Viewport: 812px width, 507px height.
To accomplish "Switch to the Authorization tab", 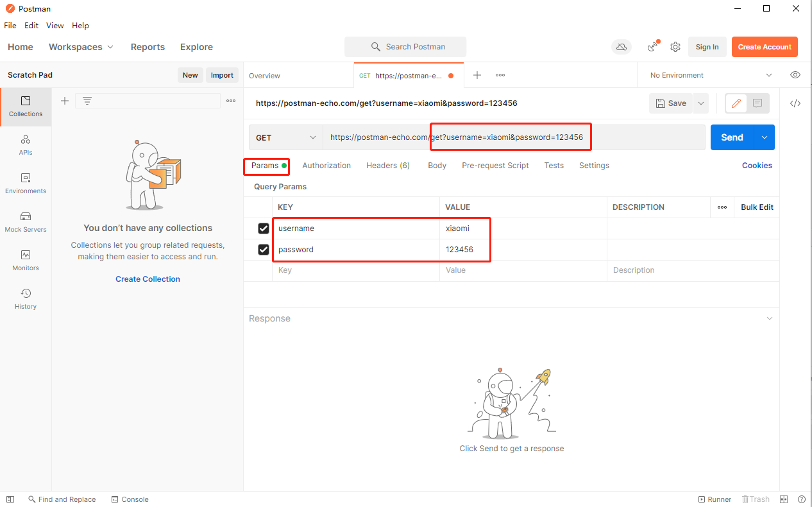I will click(326, 166).
